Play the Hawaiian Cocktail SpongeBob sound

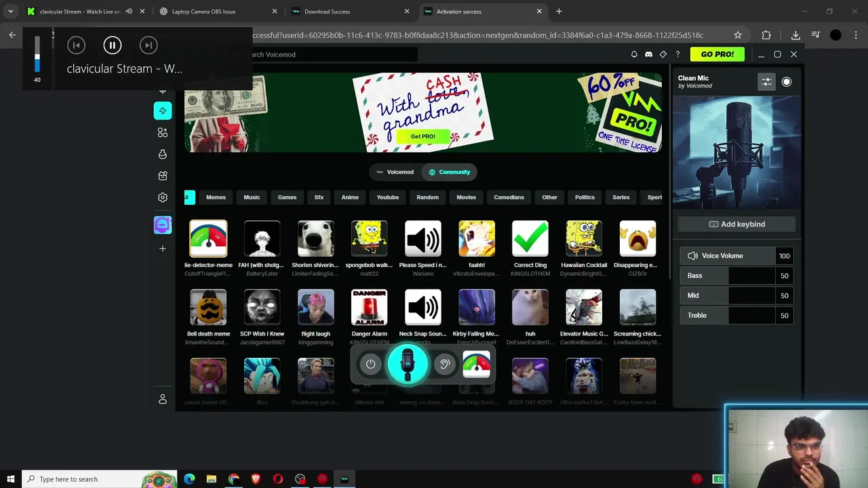584,239
